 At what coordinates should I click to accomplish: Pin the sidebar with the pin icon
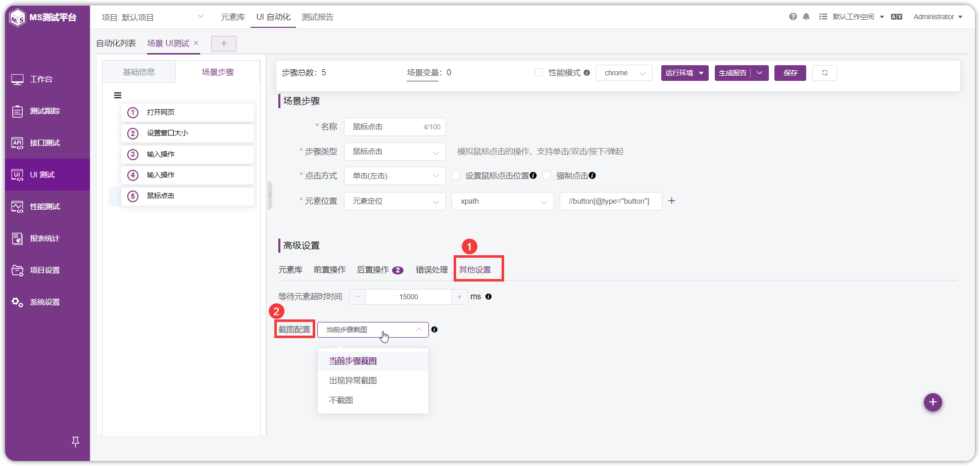pyautogui.click(x=75, y=442)
